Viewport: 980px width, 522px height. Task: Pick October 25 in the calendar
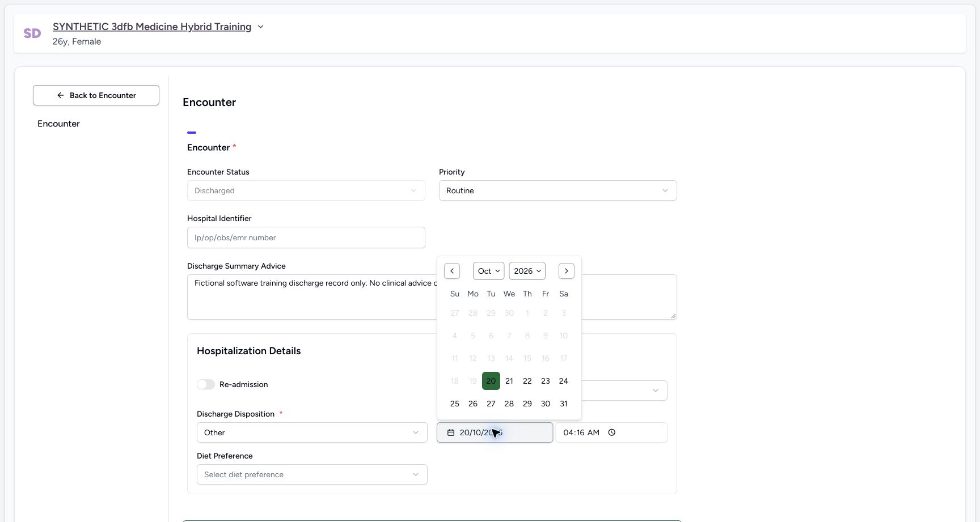click(x=455, y=404)
